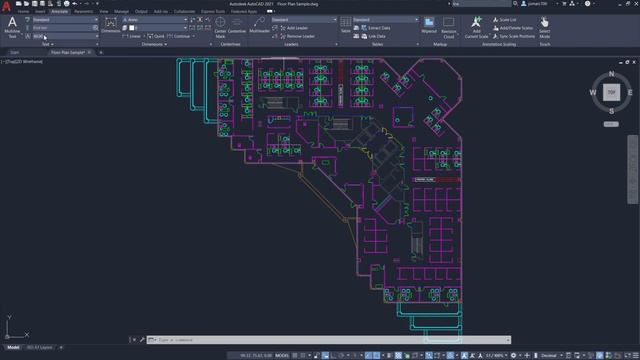Click the Link Data button
The height and width of the screenshot is (360, 640).
coord(373,36)
